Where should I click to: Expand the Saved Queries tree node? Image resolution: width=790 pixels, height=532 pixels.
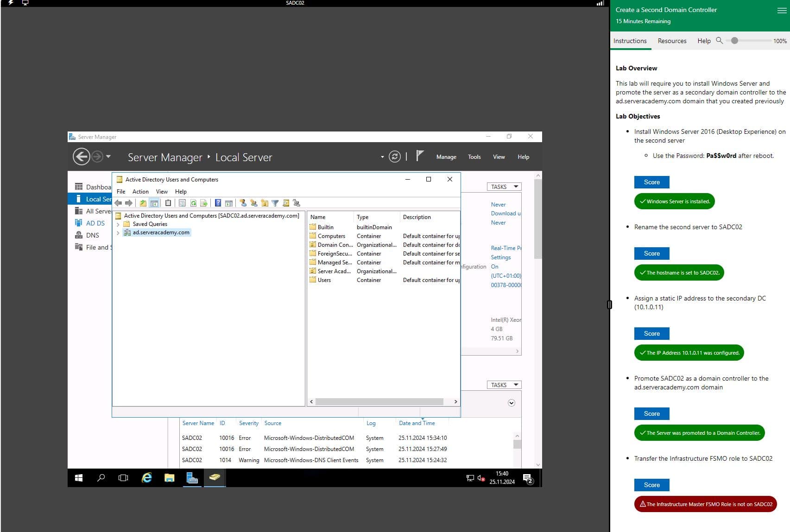tap(118, 224)
